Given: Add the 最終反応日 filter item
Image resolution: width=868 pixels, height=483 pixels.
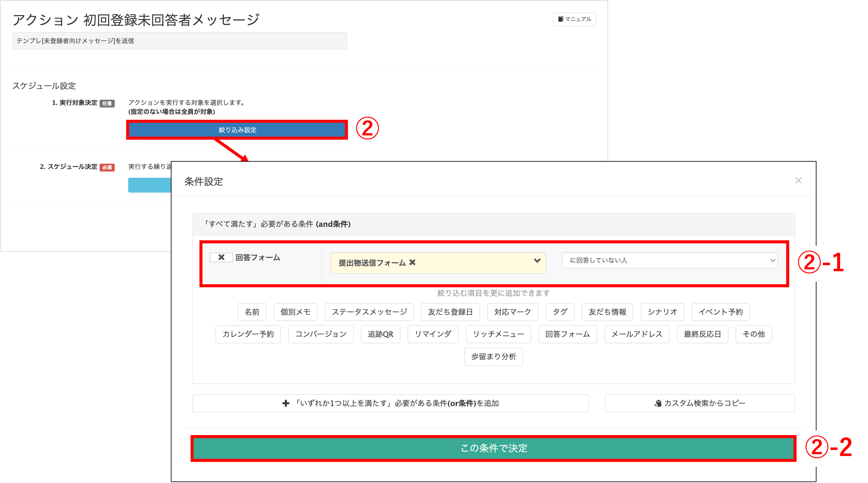Looking at the screenshot, I should tap(702, 334).
